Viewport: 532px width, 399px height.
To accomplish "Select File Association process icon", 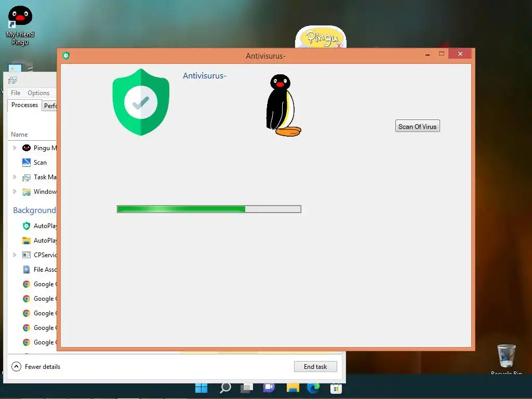I will coord(26,270).
